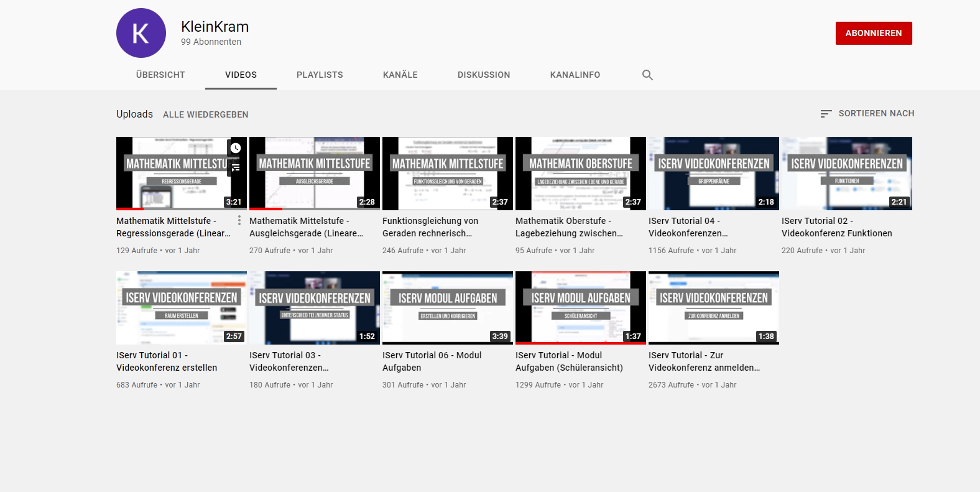The width and height of the screenshot is (980, 492).
Task: Open title 'IServ Tutorial 04 - Videokonferenzen'
Action: click(x=688, y=227)
